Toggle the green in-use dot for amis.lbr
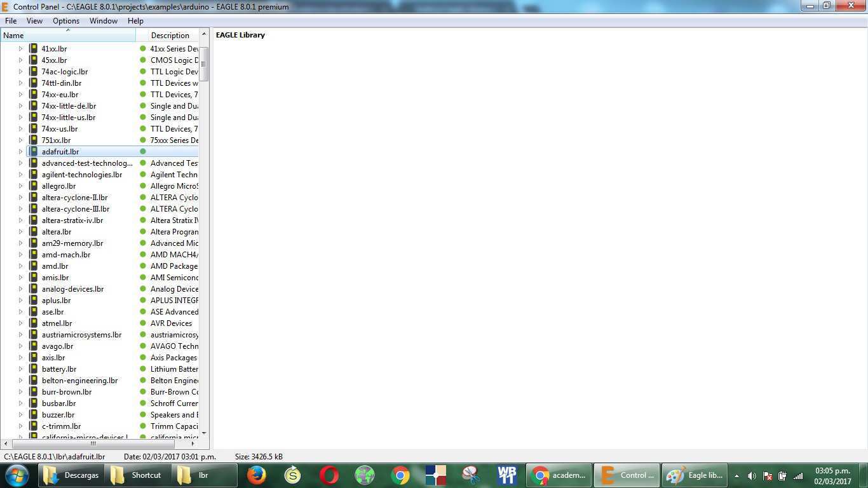This screenshot has height=488, width=868. (143, 277)
